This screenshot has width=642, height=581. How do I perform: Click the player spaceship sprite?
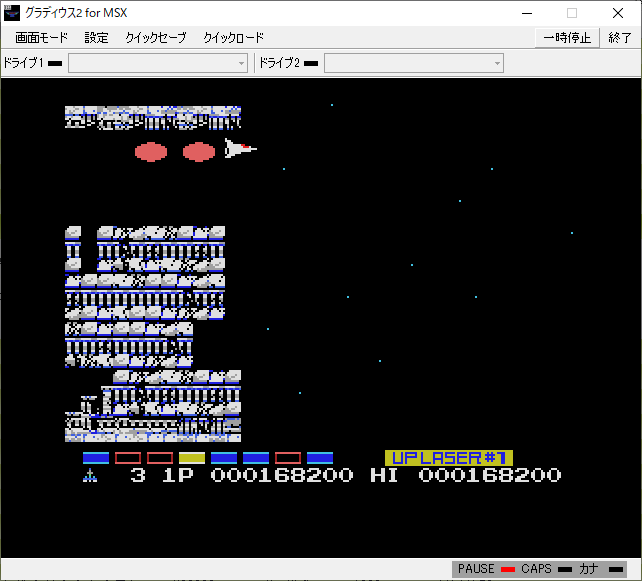[241, 148]
